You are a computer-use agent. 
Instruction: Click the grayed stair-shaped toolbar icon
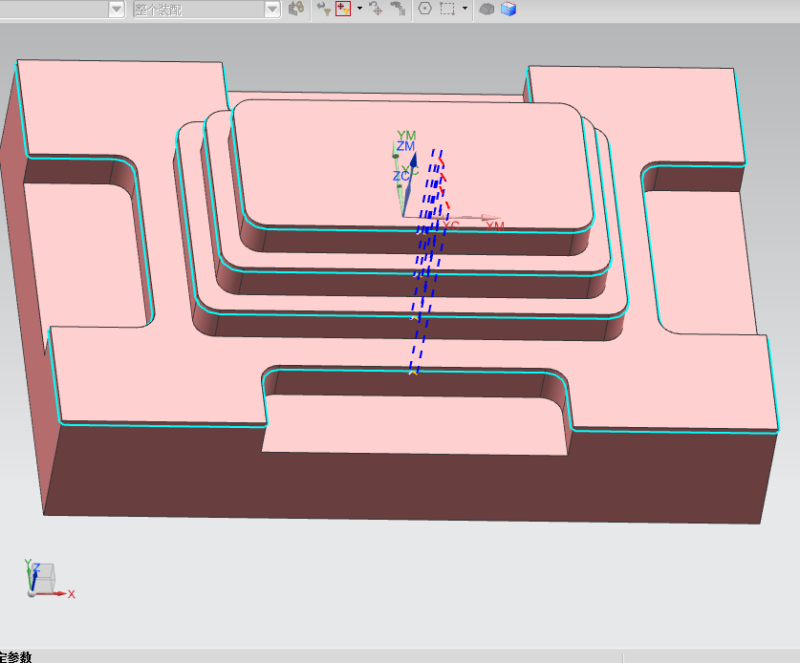pyautogui.click(x=397, y=9)
